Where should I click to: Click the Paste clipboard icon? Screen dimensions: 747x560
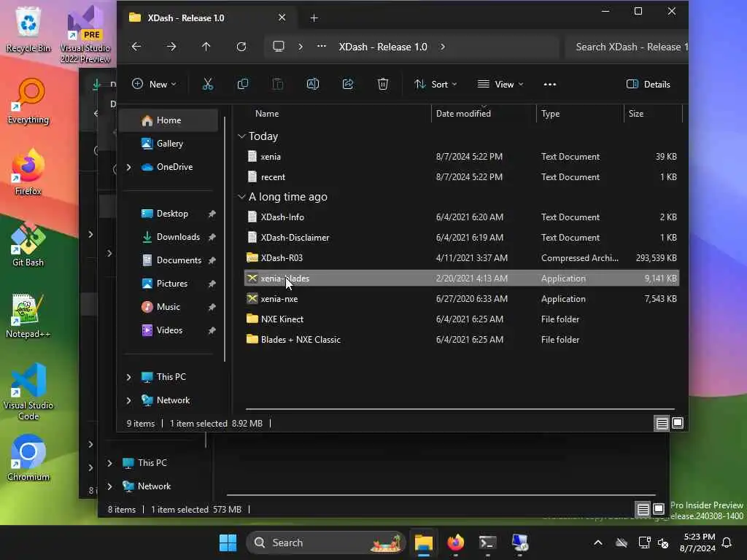point(277,85)
